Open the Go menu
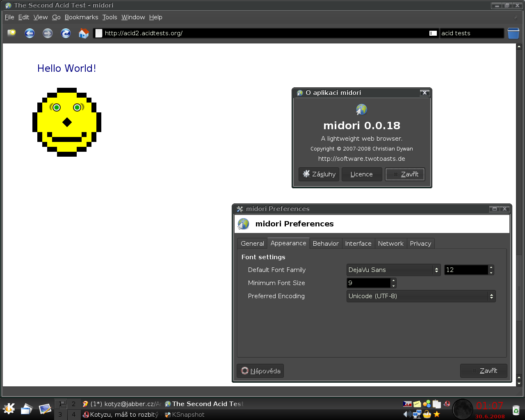The height and width of the screenshot is (420, 525). [56, 17]
